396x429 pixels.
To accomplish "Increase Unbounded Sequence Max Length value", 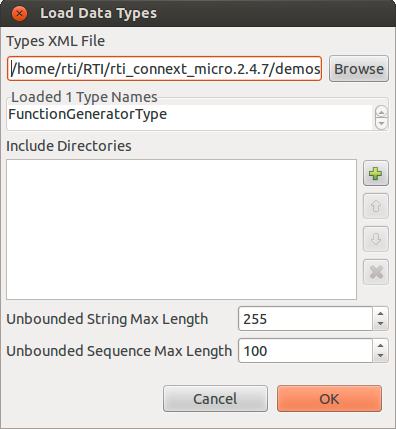I will pyautogui.click(x=380, y=345).
